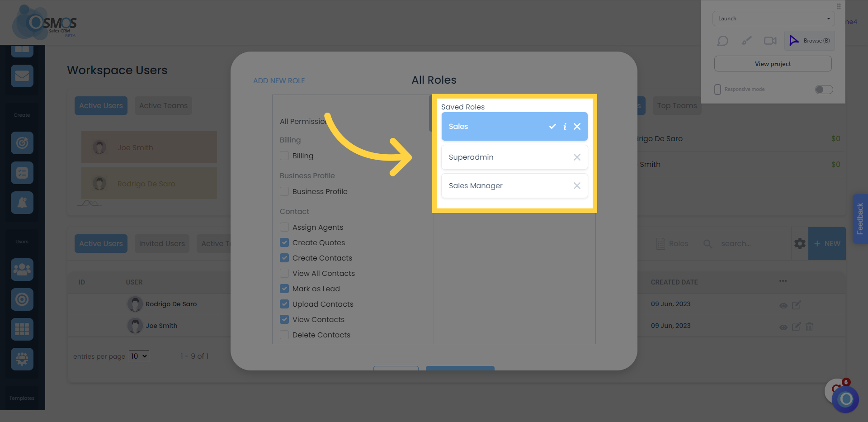Click Joe Smith in the users table
The height and width of the screenshot is (422, 868).
pos(161,326)
